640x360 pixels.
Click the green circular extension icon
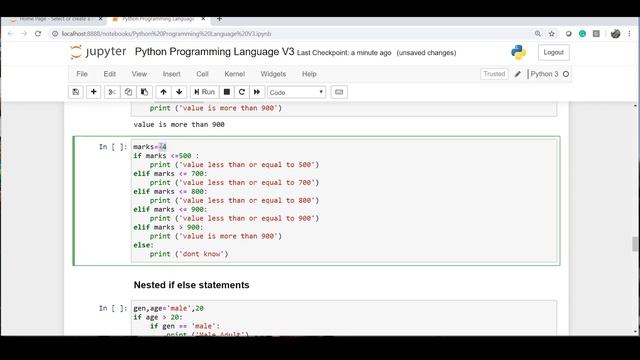(x=582, y=34)
